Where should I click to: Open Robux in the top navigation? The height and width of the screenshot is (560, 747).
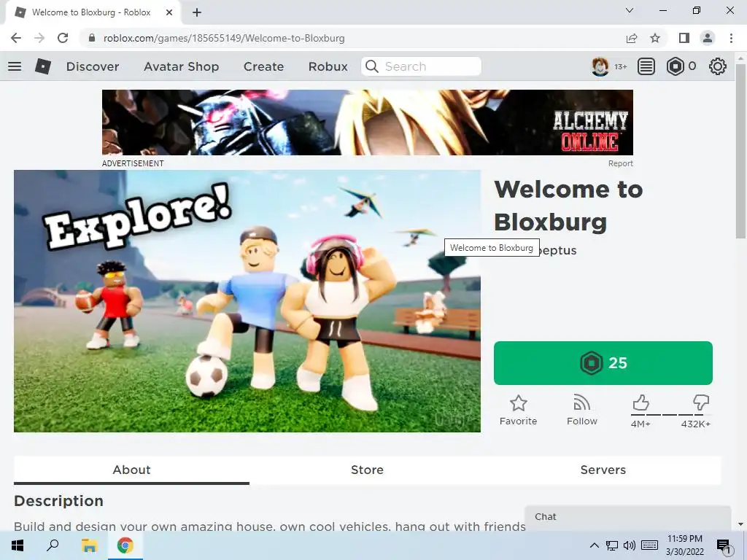point(328,66)
